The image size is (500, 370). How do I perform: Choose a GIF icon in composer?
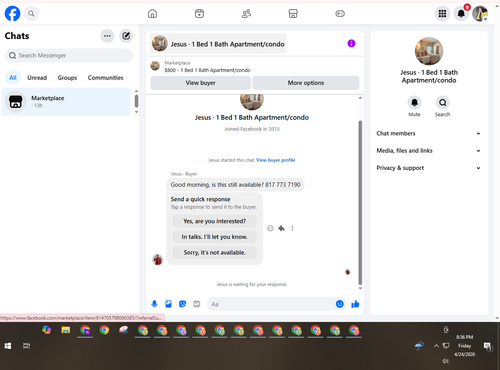coord(197,304)
